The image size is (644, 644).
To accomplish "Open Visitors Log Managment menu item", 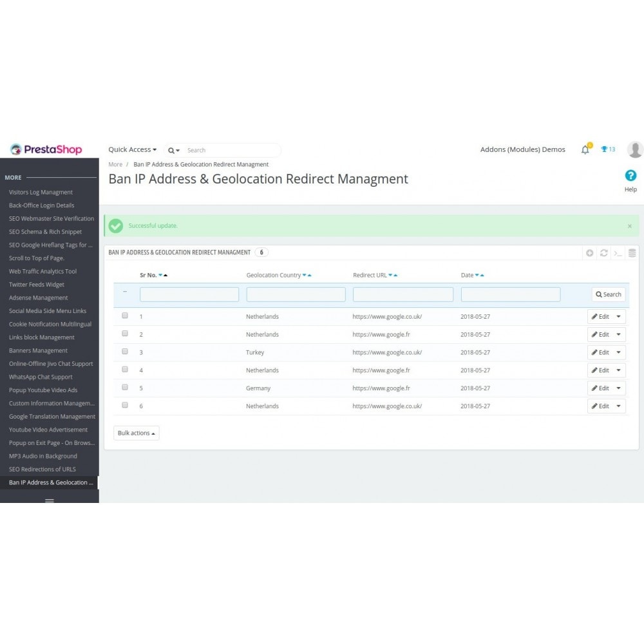I will coord(41,192).
